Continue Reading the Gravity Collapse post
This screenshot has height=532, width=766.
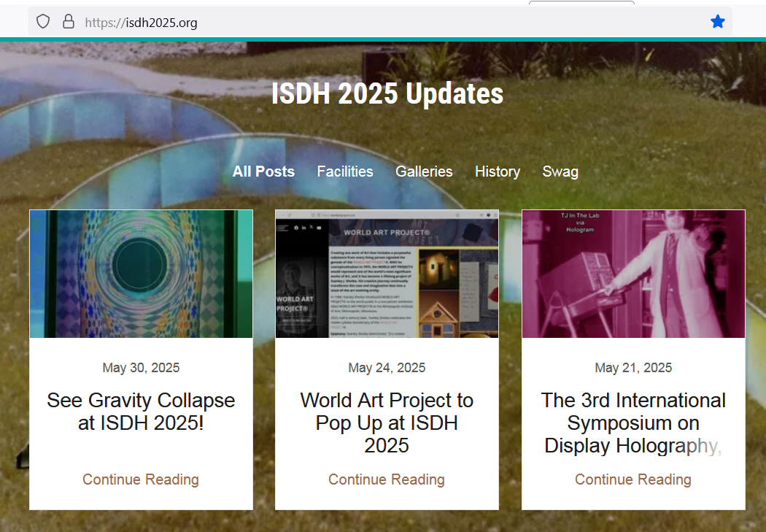[141, 479]
